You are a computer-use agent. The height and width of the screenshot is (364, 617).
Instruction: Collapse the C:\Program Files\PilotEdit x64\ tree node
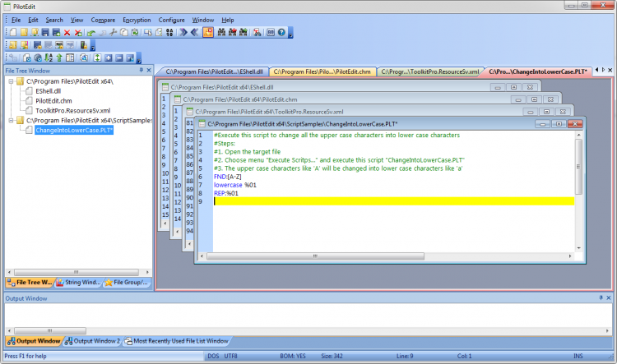[11, 81]
